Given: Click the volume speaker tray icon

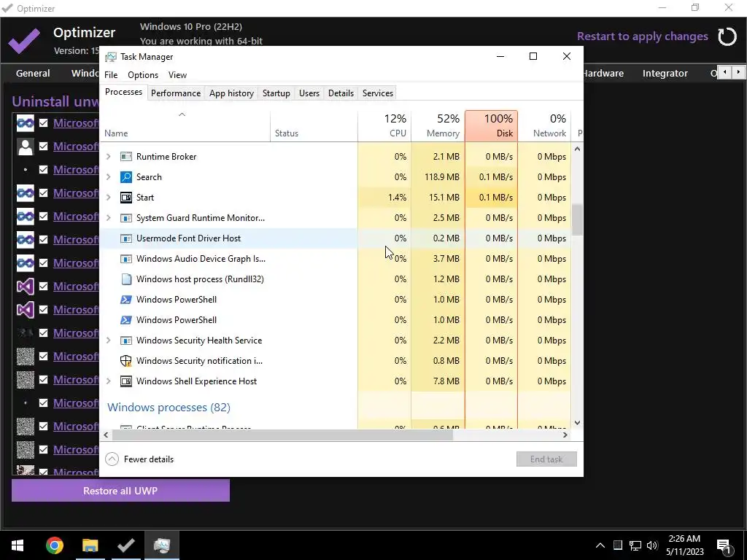Looking at the screenshot, I should click(652, 545).
